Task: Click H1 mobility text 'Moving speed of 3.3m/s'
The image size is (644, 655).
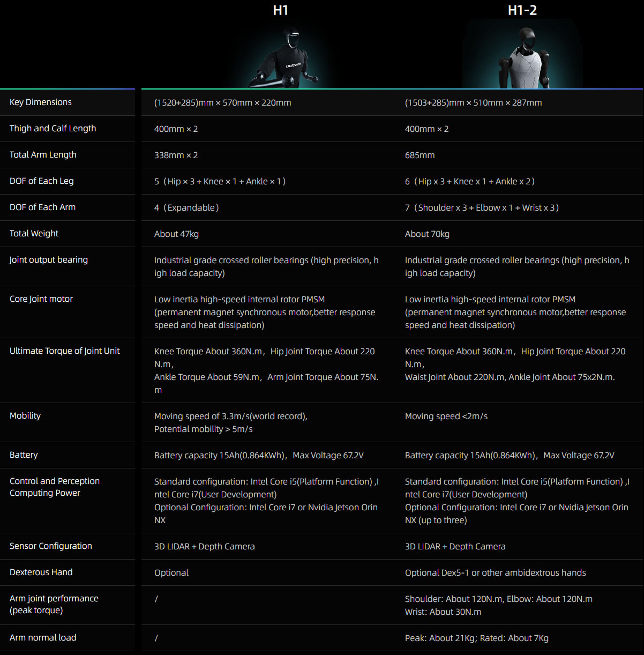Action: tap(231, 416)
